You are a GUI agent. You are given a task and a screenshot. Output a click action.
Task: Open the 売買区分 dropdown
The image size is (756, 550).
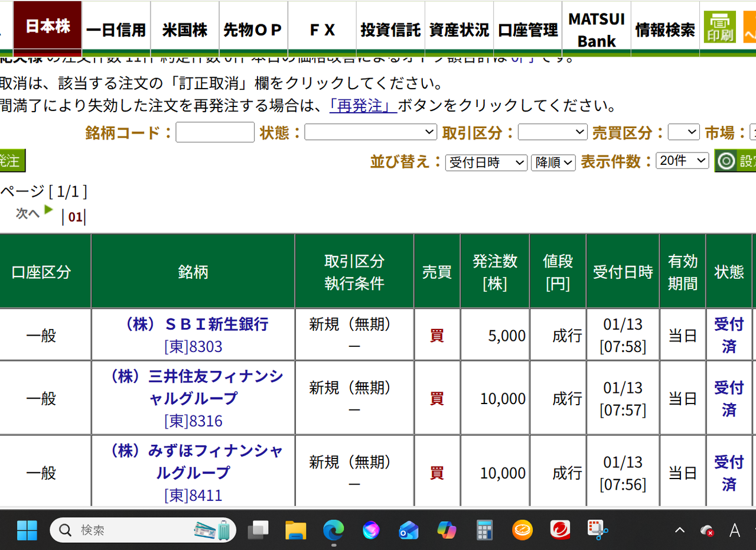[x=683, y=132]
